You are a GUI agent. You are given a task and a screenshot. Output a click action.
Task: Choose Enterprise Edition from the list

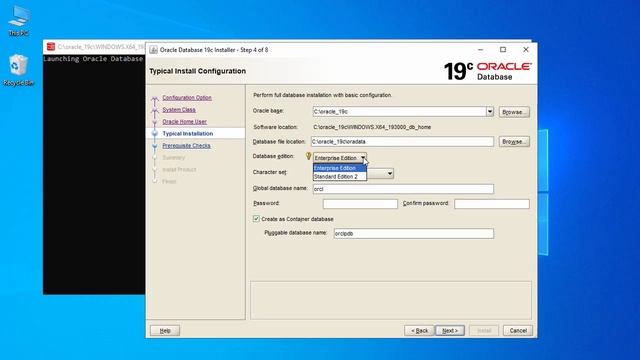pyautogui.click(x=340, y=168)
